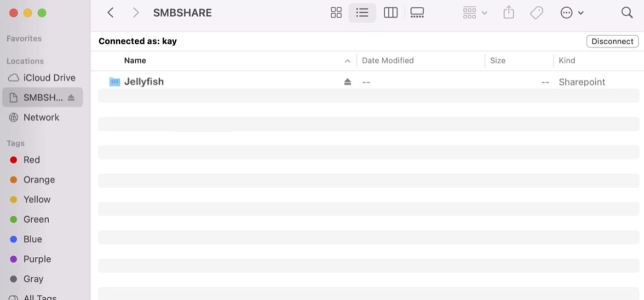Switch to icon grid view

point(336,13)
